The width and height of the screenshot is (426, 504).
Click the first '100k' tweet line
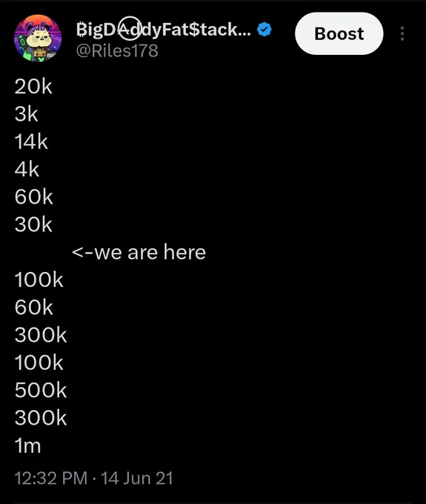click(x=39, y=279)
